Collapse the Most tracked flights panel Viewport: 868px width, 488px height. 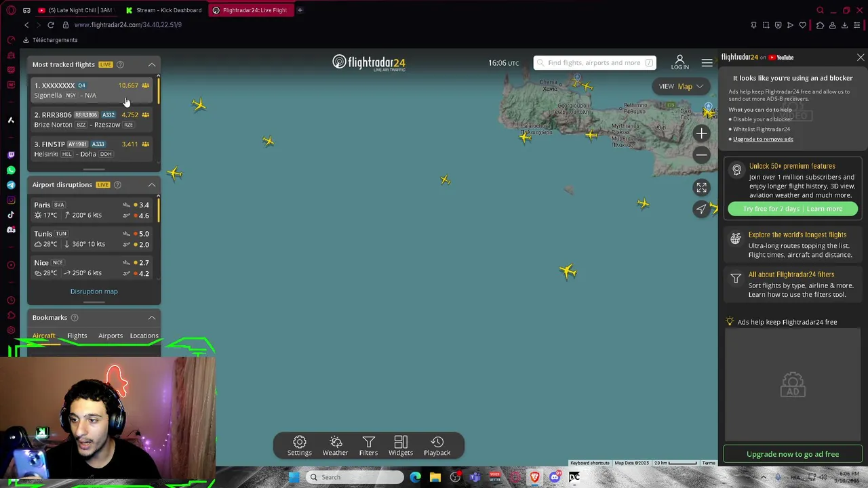click(152, 64)
